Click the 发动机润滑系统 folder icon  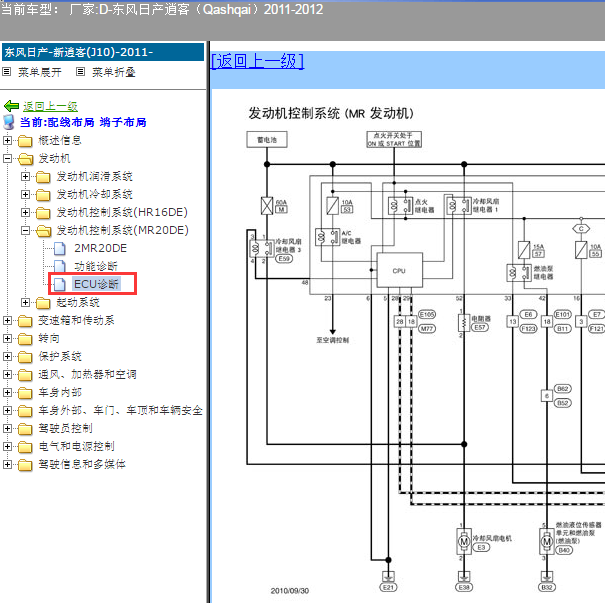43,177
